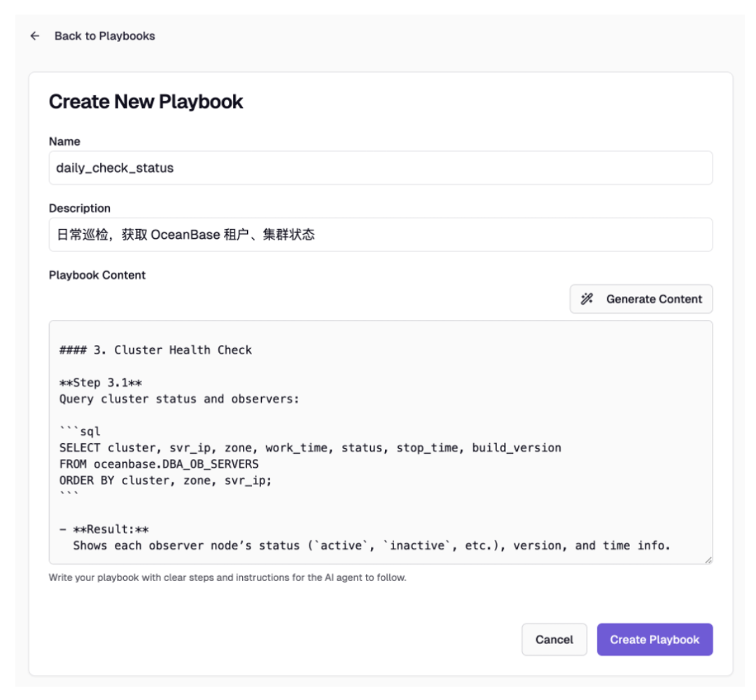Click the Create New Playbook heading

(x=146, y=101)
